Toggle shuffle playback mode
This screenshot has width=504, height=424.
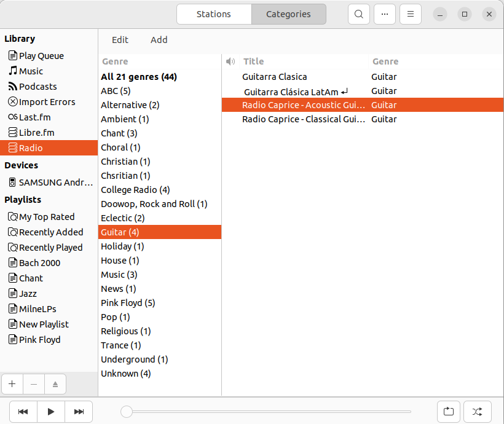point(477,412)
